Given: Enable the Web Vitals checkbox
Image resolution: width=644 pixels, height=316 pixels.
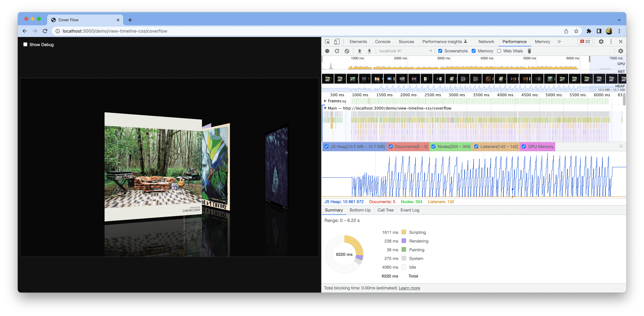Looking at the screenshot, I should [499, 51].
